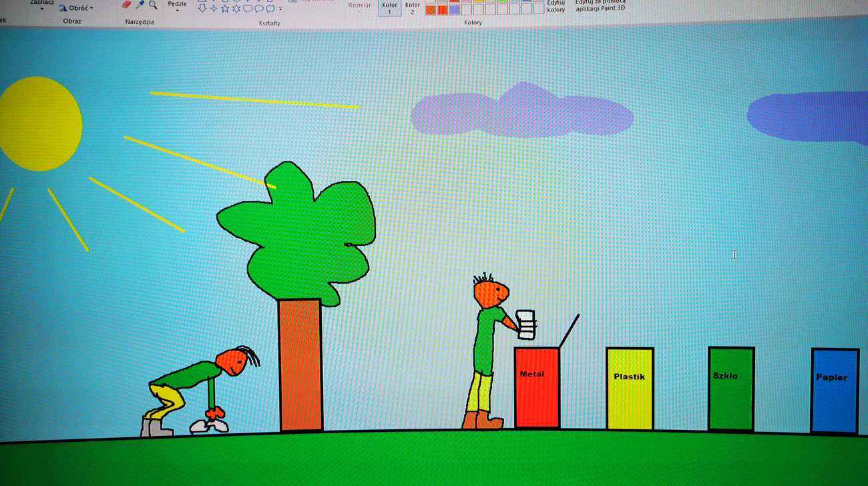The image size is (868, 486).
Task: Choose the oval callout shape
Action: 258,8
